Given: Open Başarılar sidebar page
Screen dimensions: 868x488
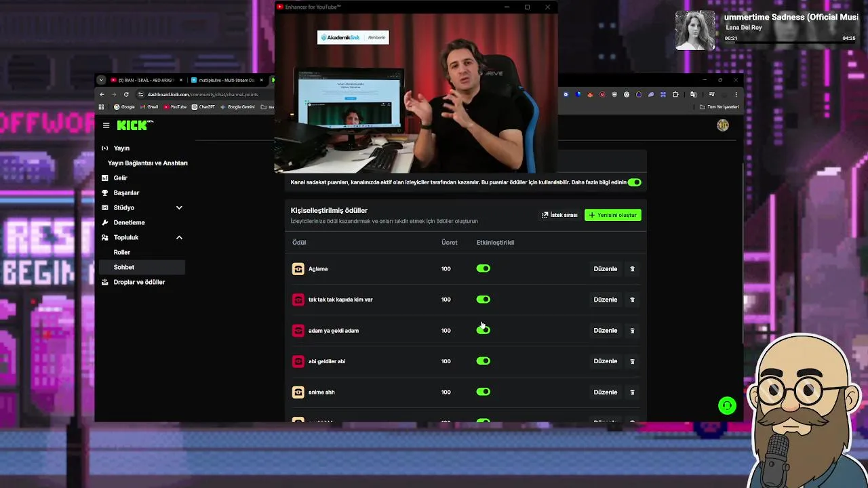Looking at the screenshot, I should (x=142, y=192).
